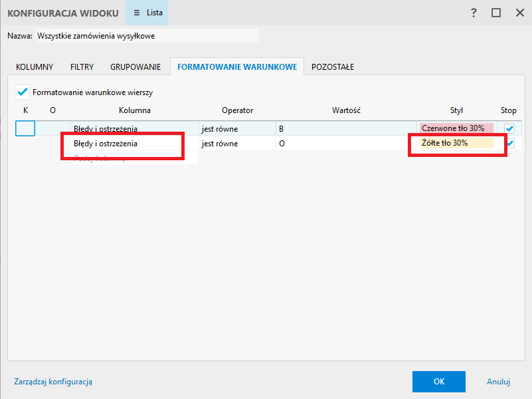The image size is (532, 399).
Task: Go to the POZOSTAŁE tab
Action: (x=333, y=66)
